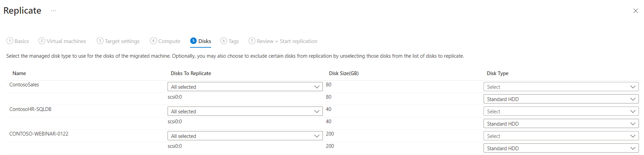
Task: Click the Disks tab
Action: [201, 41]
